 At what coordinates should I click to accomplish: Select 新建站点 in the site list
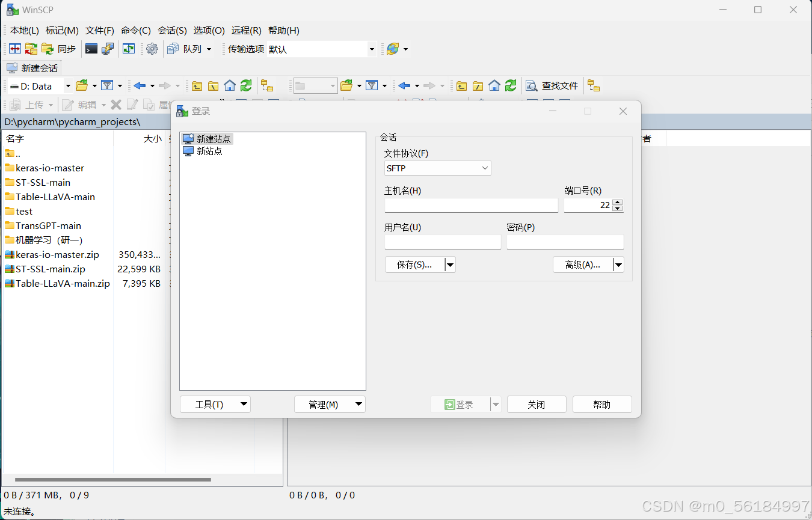click(x=207, y=139)
